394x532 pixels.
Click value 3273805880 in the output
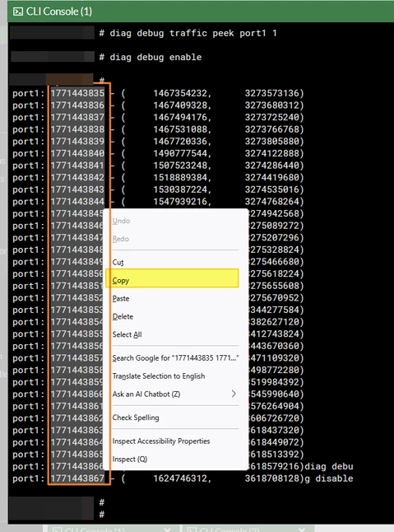[x=272, y=141]
